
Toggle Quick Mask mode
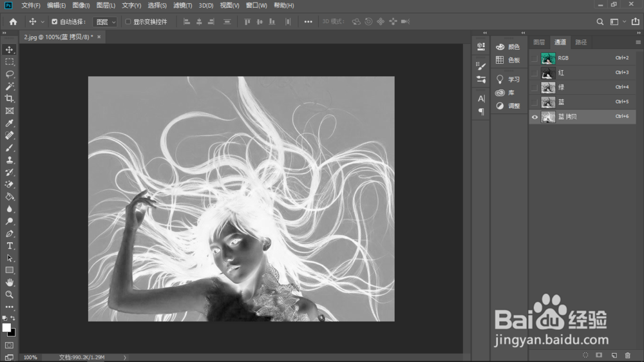[10, 345]
